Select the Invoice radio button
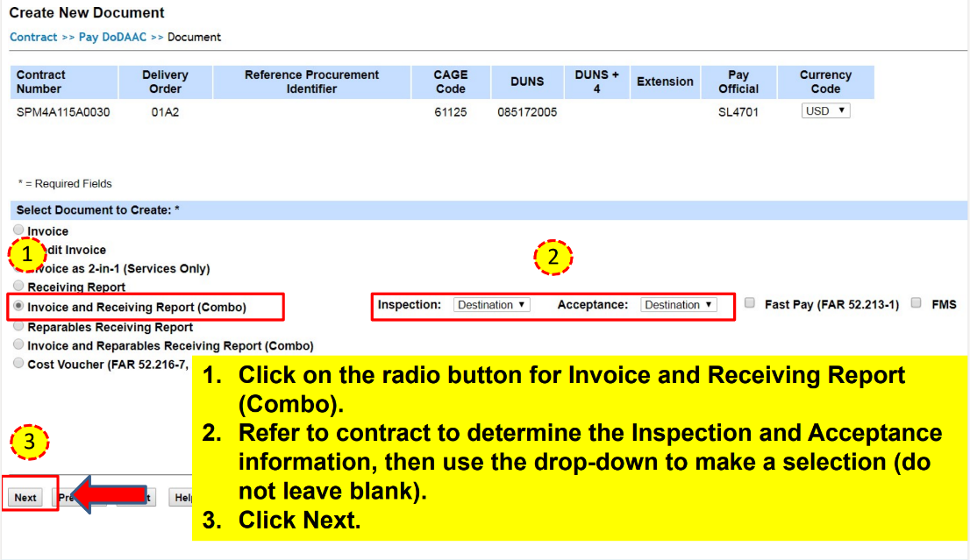Screen dimensions: 970x560 click(18, 230)
